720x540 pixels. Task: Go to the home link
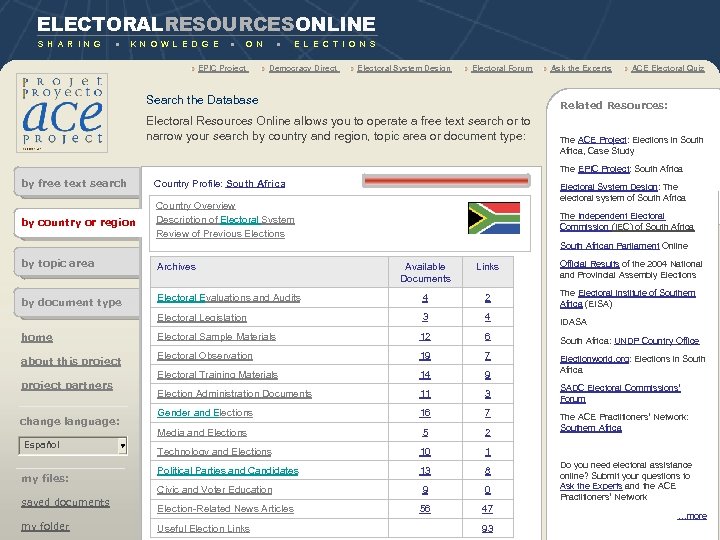pyautogui.click(x=37, y=338)
